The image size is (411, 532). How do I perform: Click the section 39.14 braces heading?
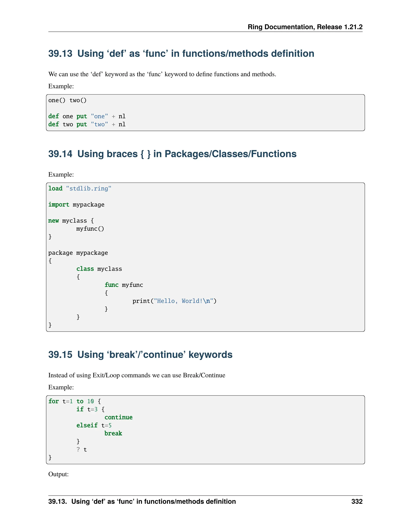[x=172, y=154]
